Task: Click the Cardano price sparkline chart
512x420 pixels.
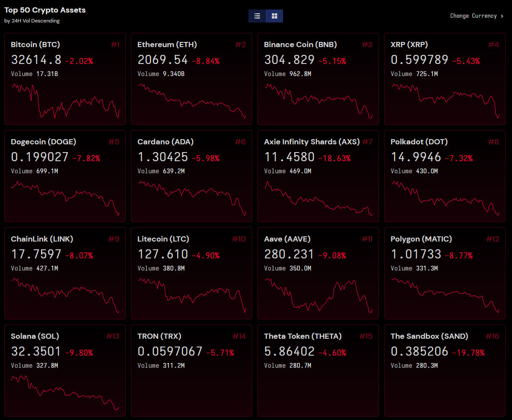Action: [x=192, y=198]
